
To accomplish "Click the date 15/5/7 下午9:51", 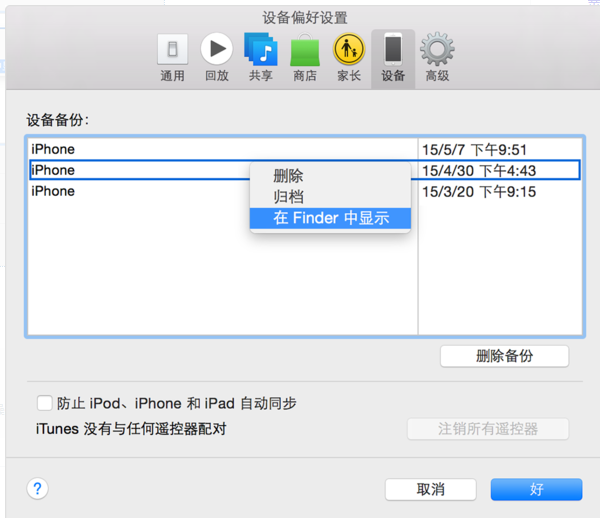I will (x=474, y=150).
